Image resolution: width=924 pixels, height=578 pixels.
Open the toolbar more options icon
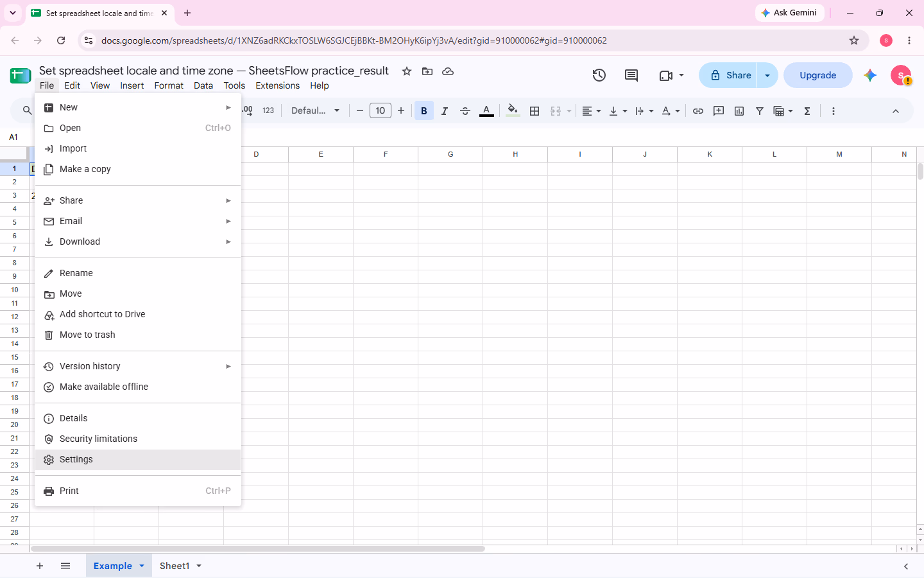pos(833,111)
